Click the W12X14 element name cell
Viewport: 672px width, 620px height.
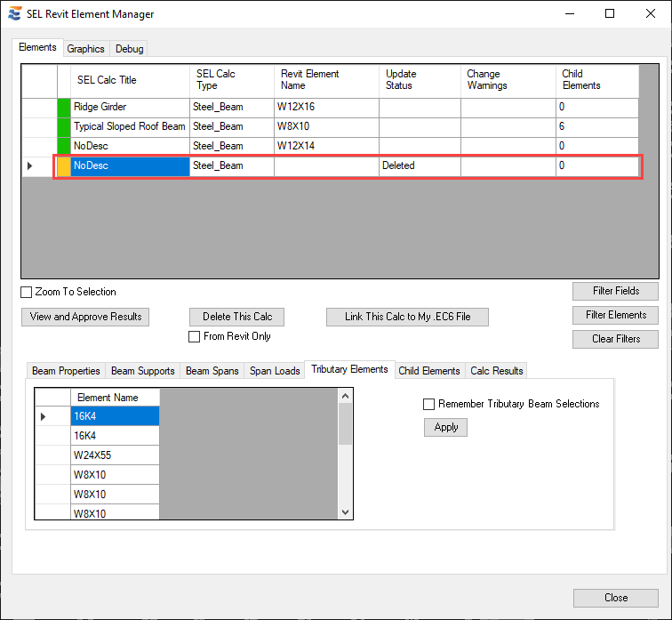point(326,146)
